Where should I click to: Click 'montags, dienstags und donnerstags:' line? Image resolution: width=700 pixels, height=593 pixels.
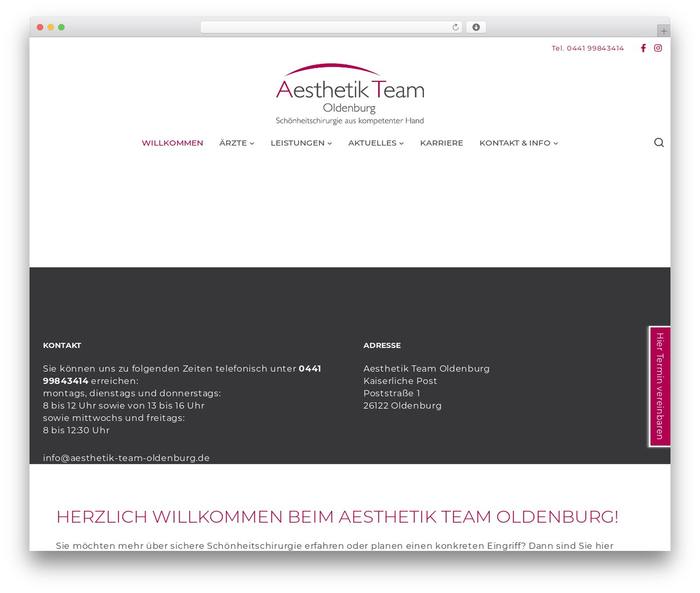[x=132, y=393]
